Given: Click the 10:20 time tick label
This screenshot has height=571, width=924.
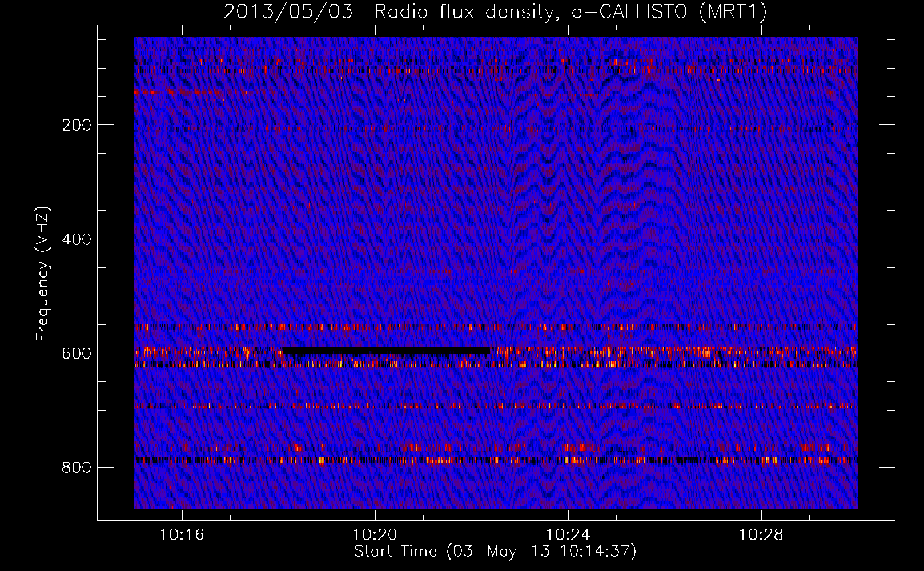Looking at the screenshot, I should coord(375,535).
